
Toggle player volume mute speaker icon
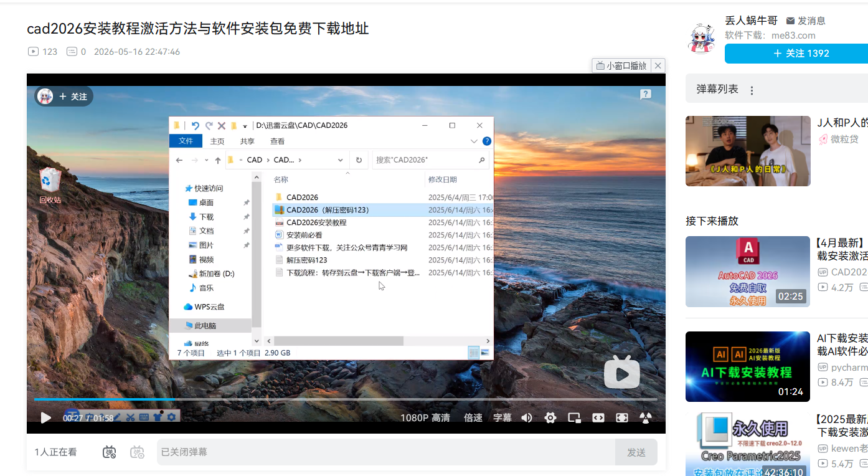point(527,417)
